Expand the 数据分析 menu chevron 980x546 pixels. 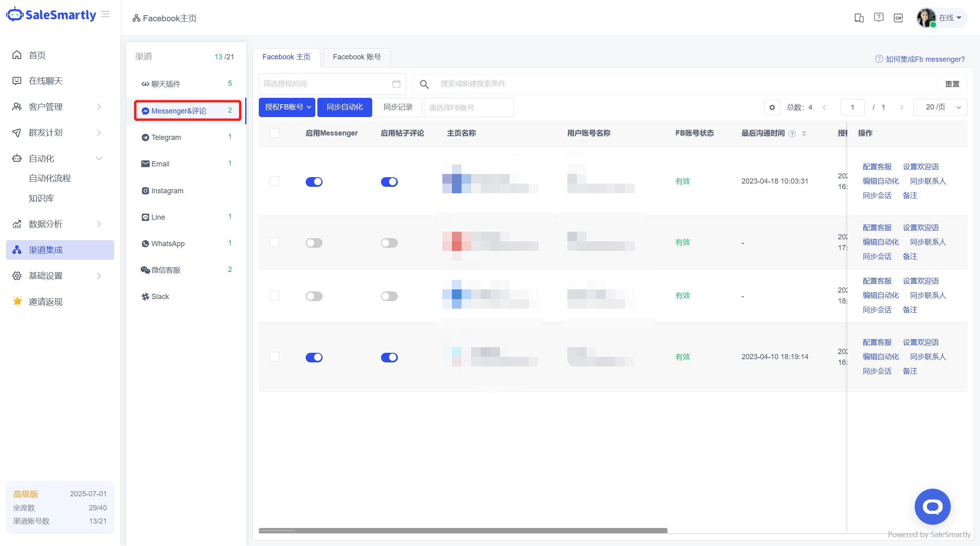[x=99, y=224]
